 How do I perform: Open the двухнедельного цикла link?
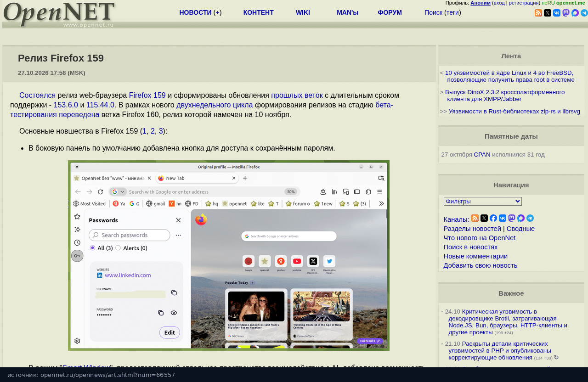[215, 105]
